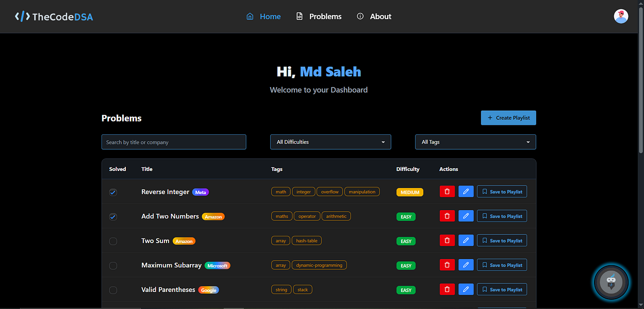
Task: Edit the Reverse Integer problem
Action: point(466,192)
